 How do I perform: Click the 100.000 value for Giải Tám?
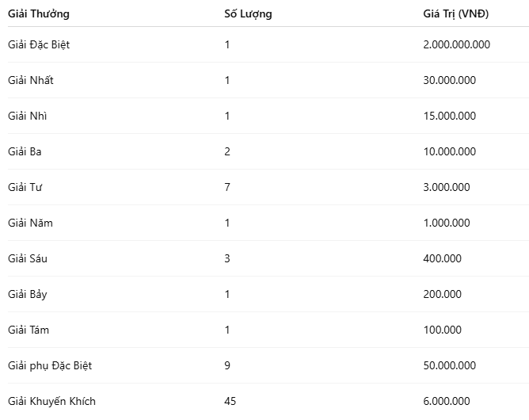[x=443, y=330]
